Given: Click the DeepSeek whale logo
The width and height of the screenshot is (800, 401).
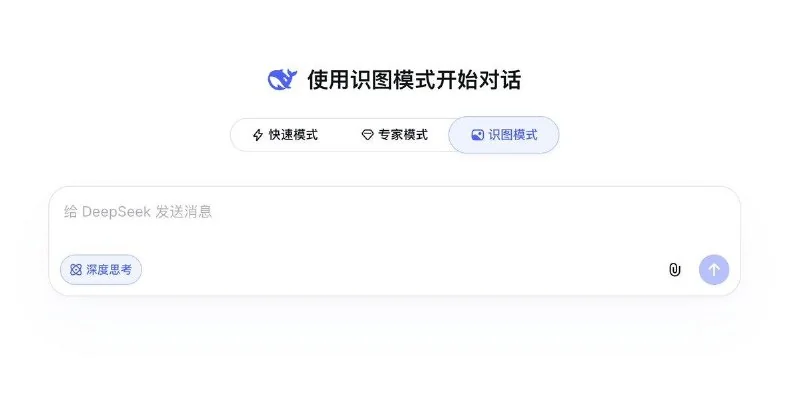Looking at the screenshot, I should [x=282, y=80].
